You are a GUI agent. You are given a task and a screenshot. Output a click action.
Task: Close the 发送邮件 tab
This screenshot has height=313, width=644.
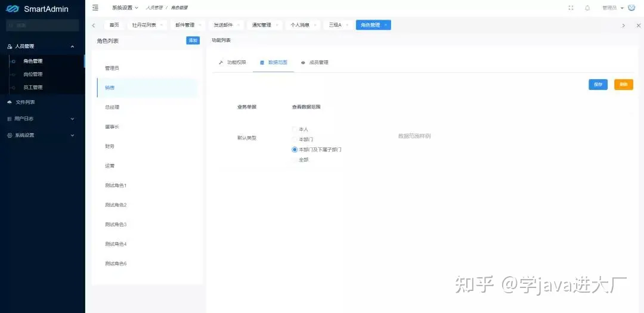pyautogui.click(x=238, y=25)
